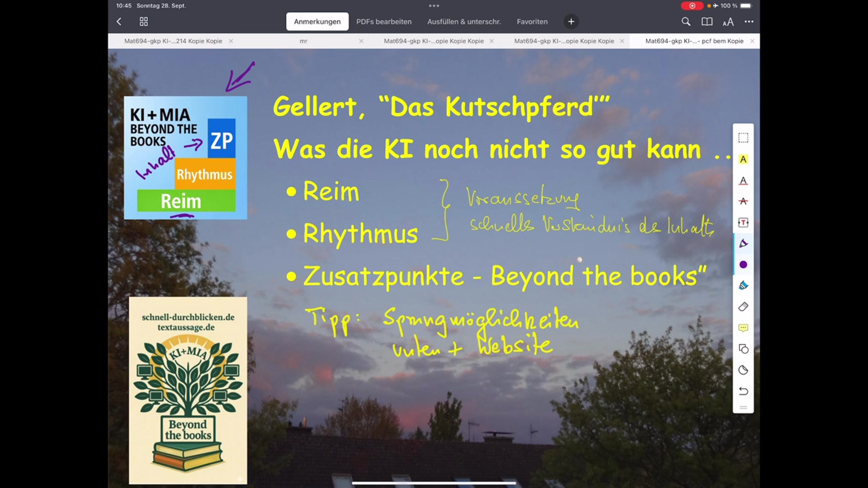868x488 pixels.
Task: Select the pcf bem Kopie document tab
Action: (x=694, y=41)
